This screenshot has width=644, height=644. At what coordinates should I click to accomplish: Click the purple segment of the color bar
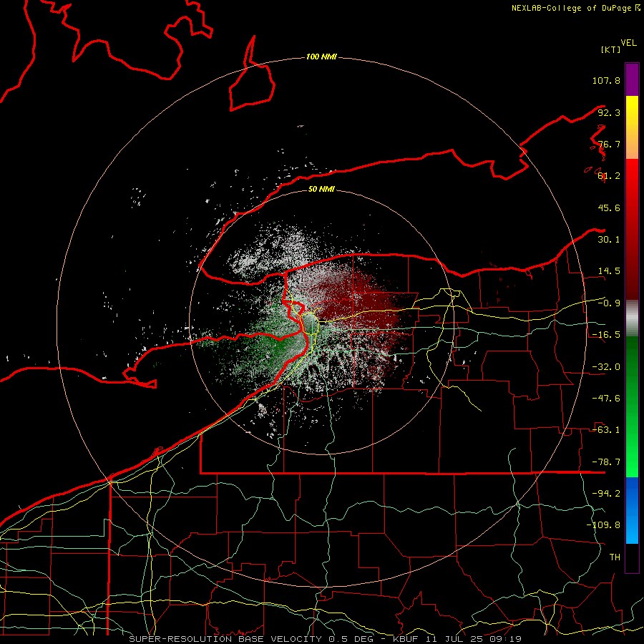coord(632,79)
